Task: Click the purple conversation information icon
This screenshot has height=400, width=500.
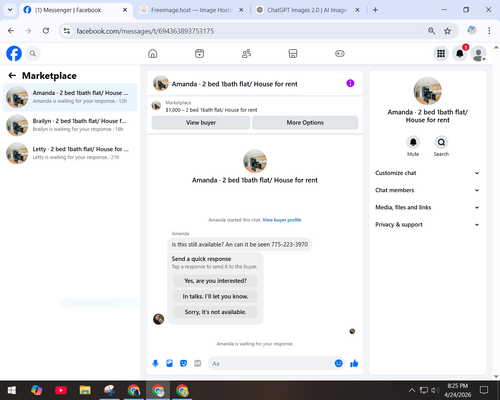Action: (x=350, y=83)
